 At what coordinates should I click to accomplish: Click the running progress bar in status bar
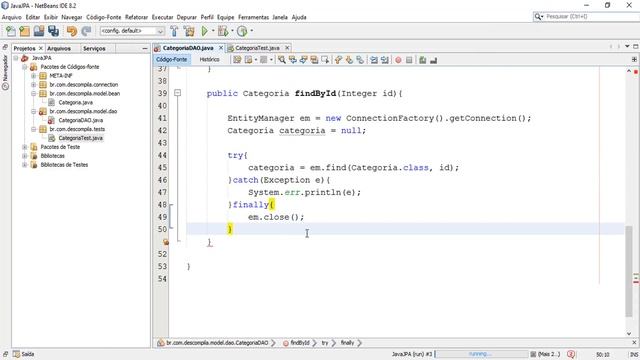point(481,354)
